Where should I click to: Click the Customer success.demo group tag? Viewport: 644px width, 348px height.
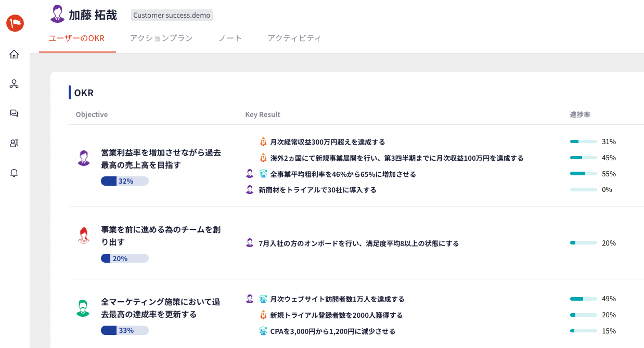click(172, 15)
